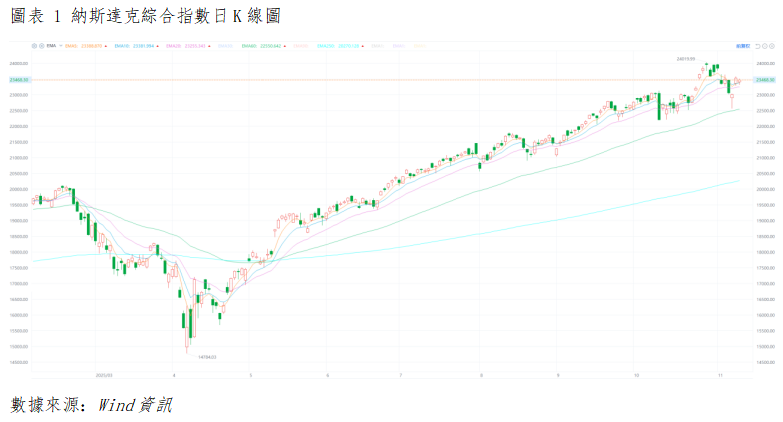Expand the EMA indicator dropdown arrow

(60, 45)
